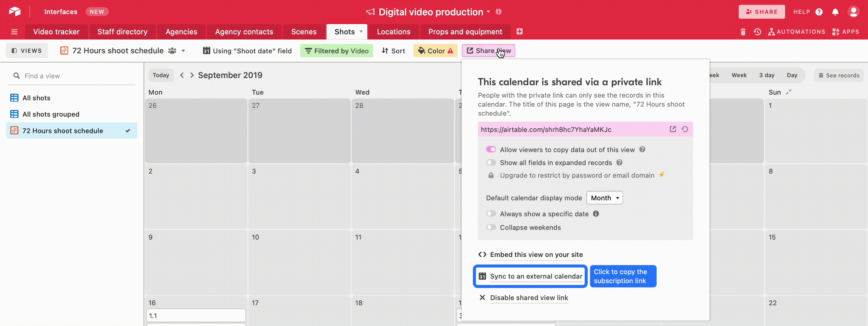868x326 pixels.
Task: Open the share link in new tab icon
Action: [x=673, y=129]
